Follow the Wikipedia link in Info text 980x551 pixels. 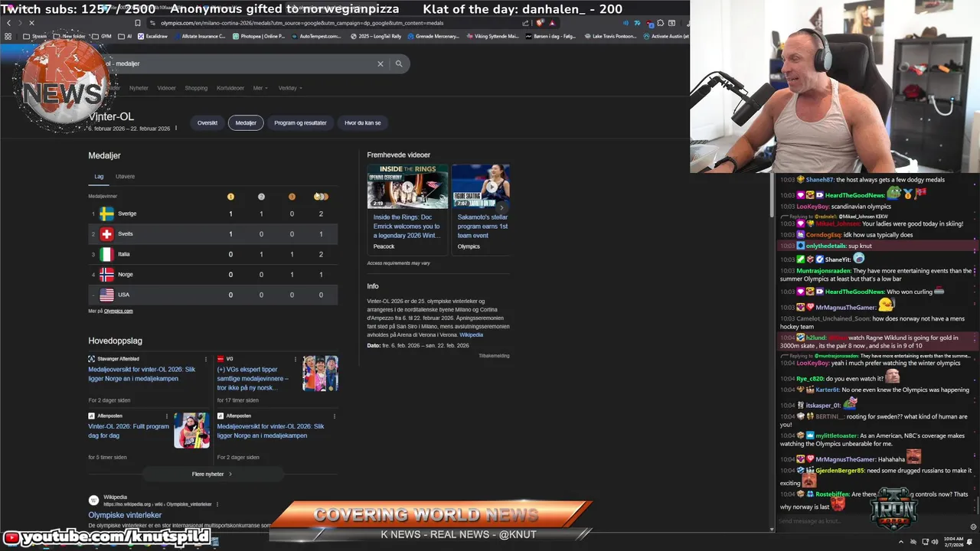[x=471, y=335]
